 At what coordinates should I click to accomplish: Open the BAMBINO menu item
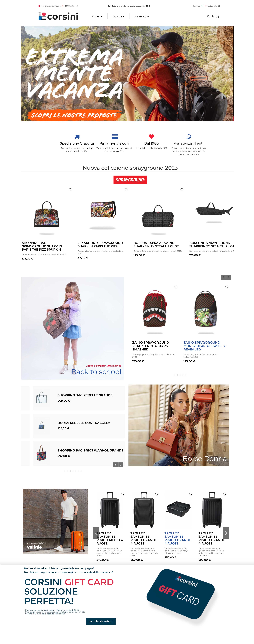pos(141,17)
